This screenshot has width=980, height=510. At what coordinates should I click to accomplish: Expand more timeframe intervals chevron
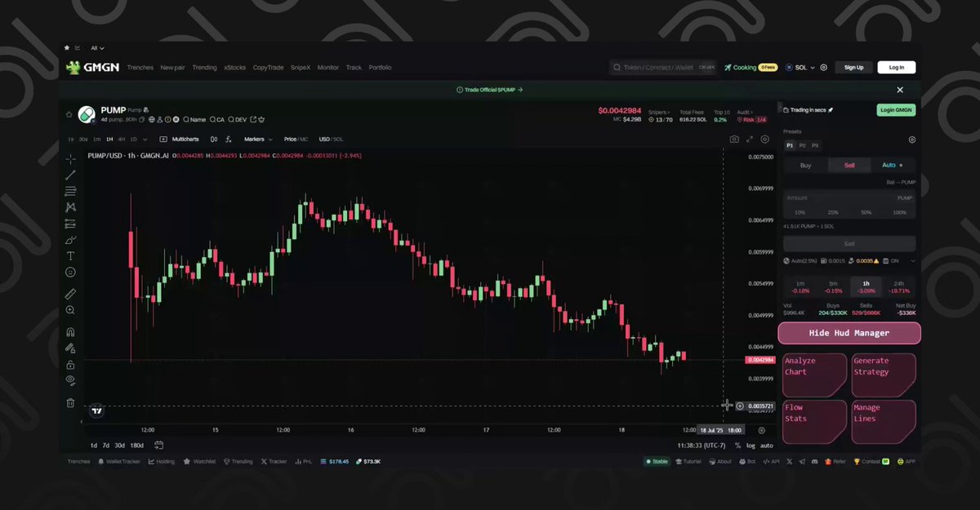(145, 140)
